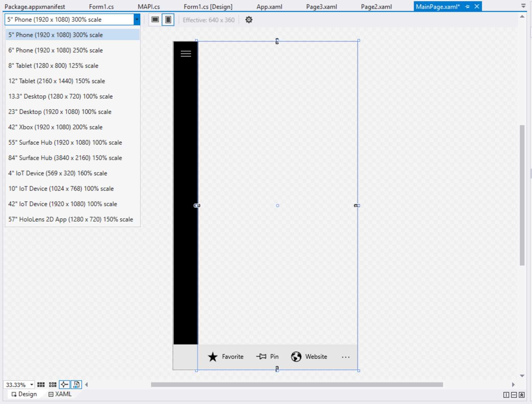Switch to the Page2.xaml tab
532x404 pixels.
(x=376, y=6)
